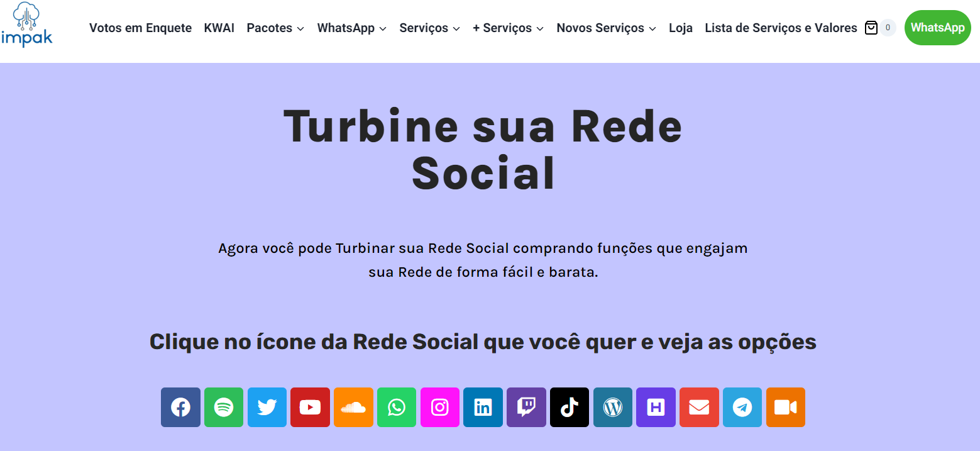Open the SoundCloud services icon
This screenshot has width=980, height=451.
tap(353, 408)
